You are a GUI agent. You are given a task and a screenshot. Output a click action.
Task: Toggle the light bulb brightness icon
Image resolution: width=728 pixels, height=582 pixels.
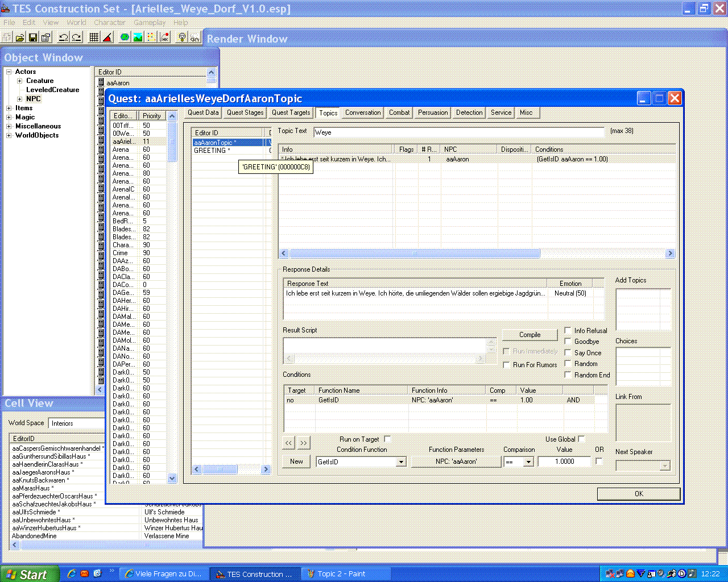pyautogui.click(x=181, y=38)
